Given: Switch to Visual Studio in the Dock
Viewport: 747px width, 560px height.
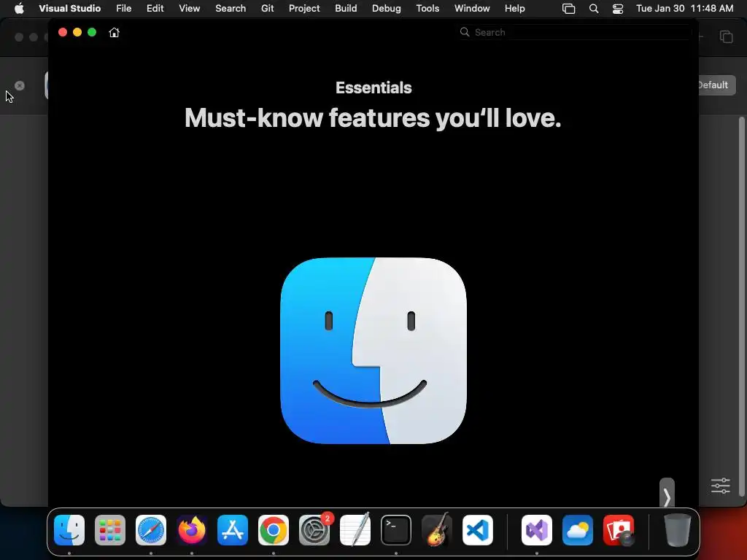Looking at the screenshot, I should pyautogui.click(x=537, y=530).
